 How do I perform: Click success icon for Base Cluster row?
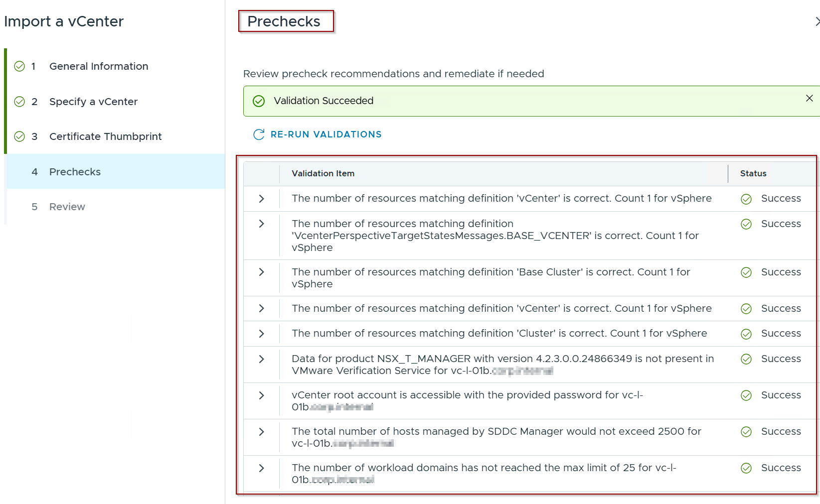(x=746, y=272)
